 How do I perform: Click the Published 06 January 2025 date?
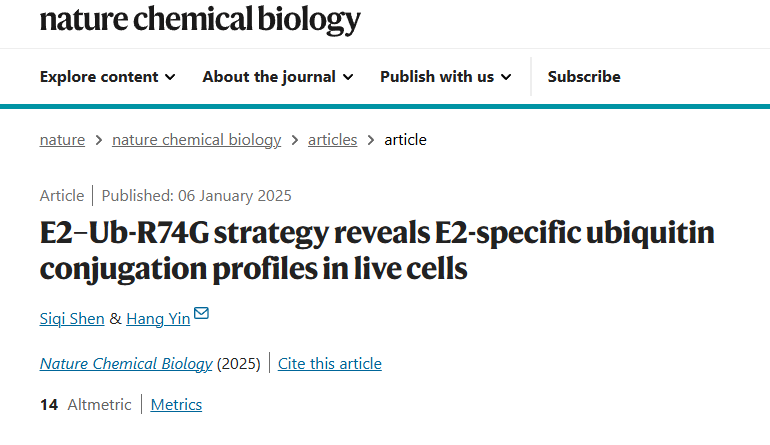[x=196, y=196]
